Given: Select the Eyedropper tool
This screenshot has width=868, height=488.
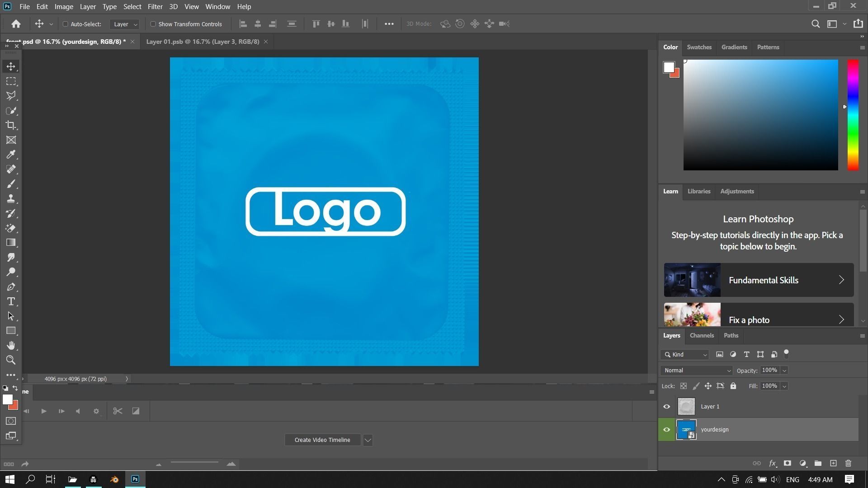Looking at the screenshot, I should (11, 155).
